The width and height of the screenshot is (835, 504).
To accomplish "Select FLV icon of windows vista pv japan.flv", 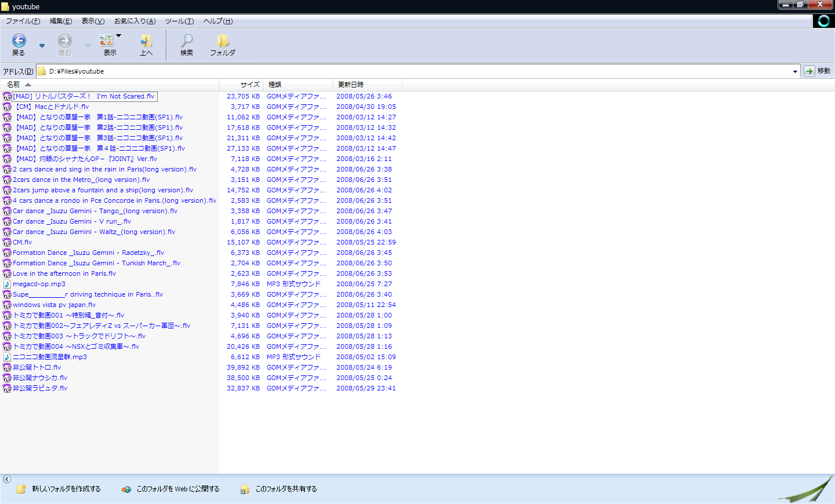I will click(x=7, y=305).
